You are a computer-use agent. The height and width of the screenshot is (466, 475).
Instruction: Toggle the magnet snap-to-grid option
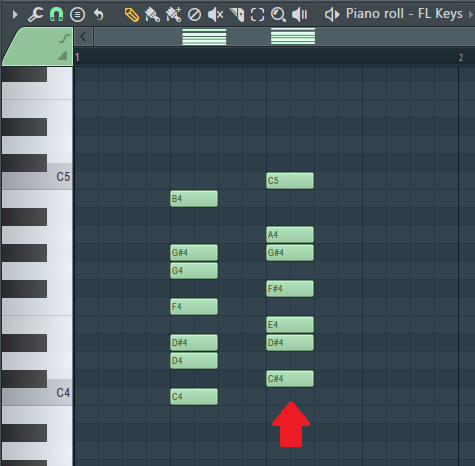coord(56,15)
